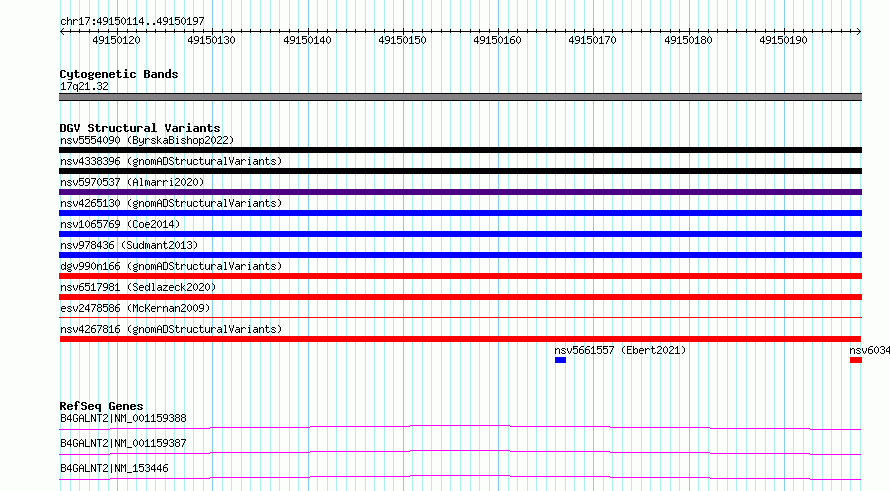This screenshot has width=890, height=491.
Task: Click the red bar for dgv990n166
Action: [460, 276]
